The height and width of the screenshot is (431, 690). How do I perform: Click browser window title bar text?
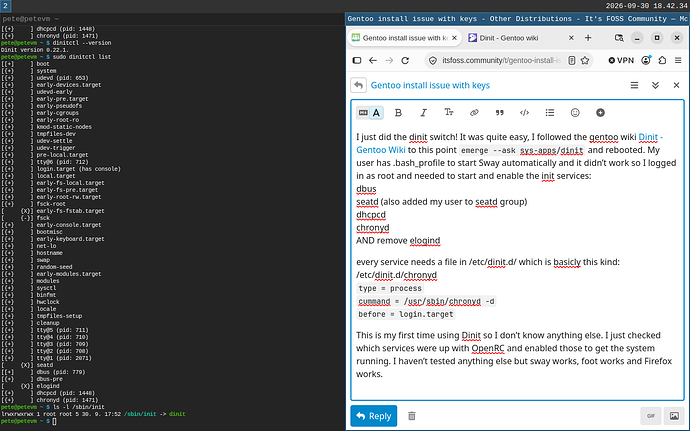tap(518, 19)
